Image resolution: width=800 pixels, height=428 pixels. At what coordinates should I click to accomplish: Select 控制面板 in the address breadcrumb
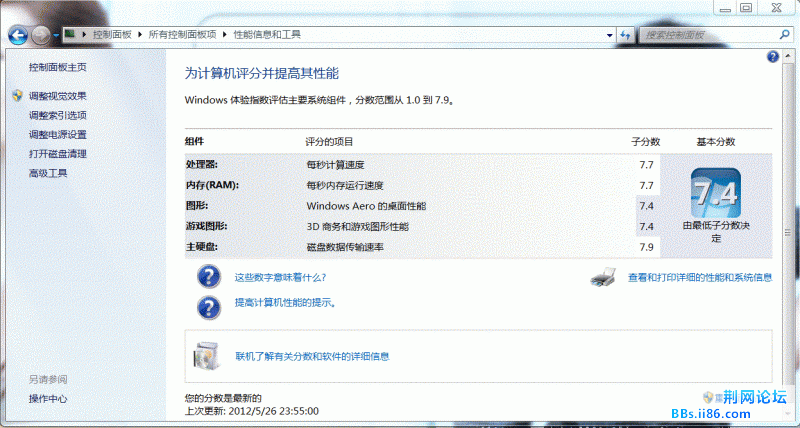click(112, 35)
